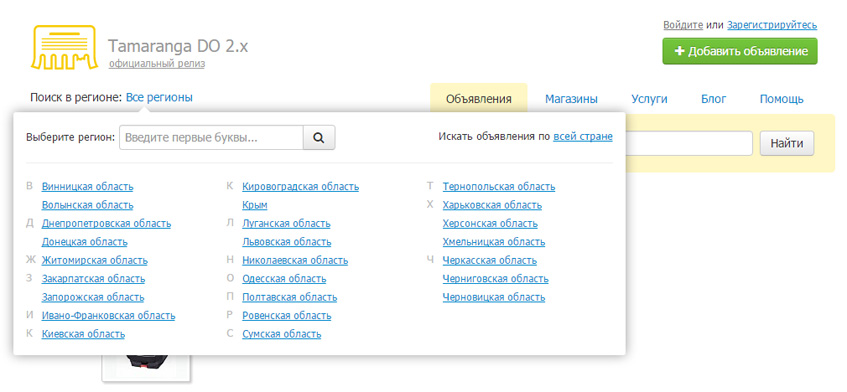Choose Луганская область
The image size is (847, 392).
click(x=286, y=224)
